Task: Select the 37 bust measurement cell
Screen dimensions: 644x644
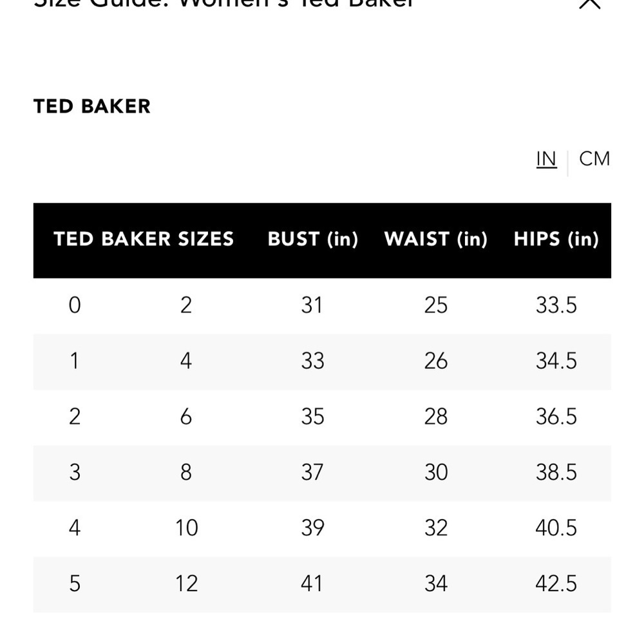Action: 312,473
